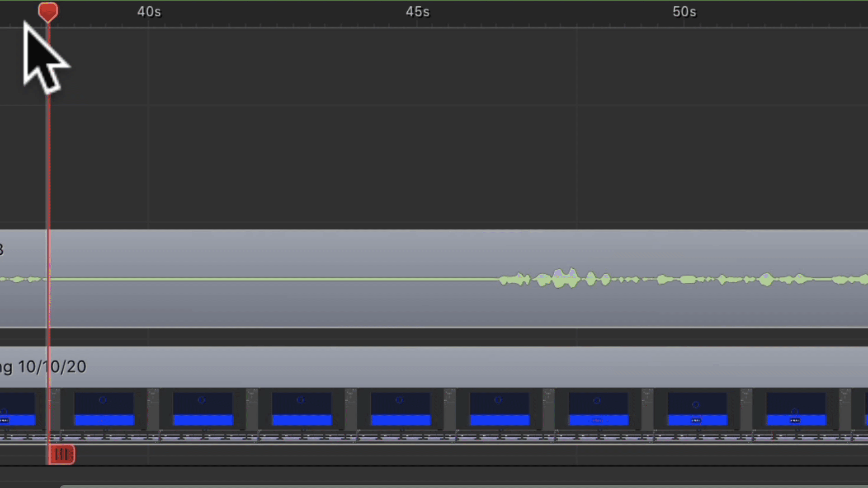Image resolution: width=868 pixels, height=488 pixels.
Task: Click the 45s ruler mark
Action: [417, 12]
